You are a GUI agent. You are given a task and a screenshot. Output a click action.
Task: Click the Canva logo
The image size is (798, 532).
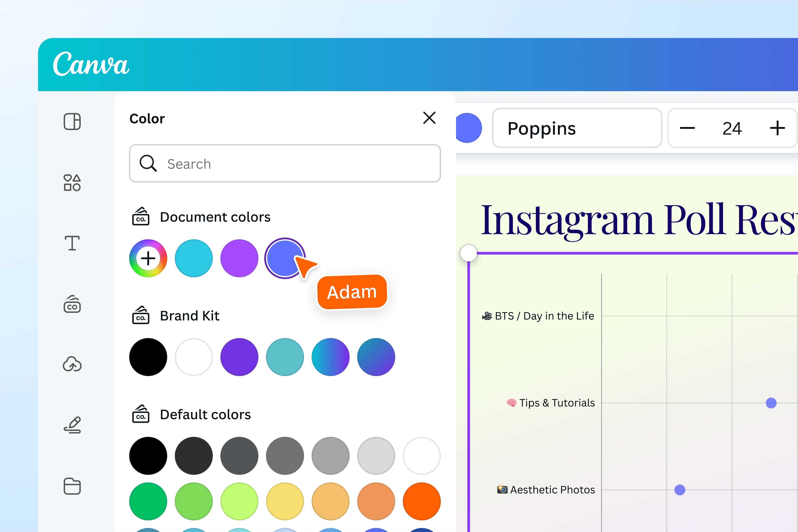click(91, 65)
